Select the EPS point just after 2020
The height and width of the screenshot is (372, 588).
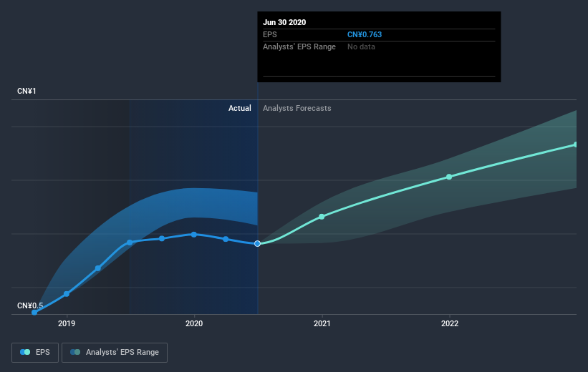click(226, 239)
